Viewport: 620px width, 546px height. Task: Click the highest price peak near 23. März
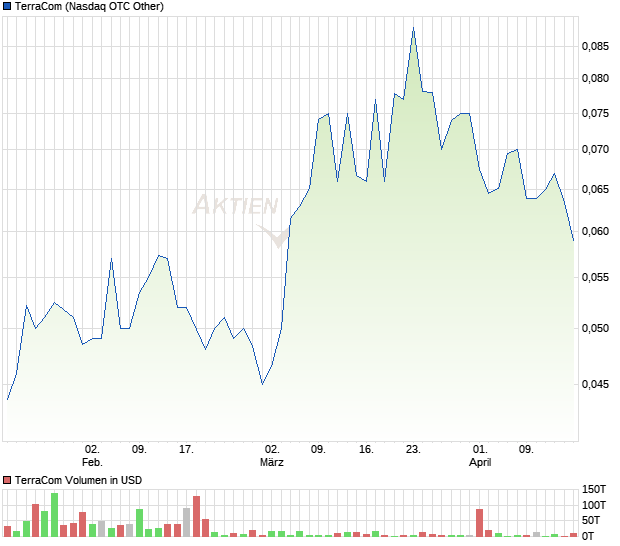coord(414,28)
